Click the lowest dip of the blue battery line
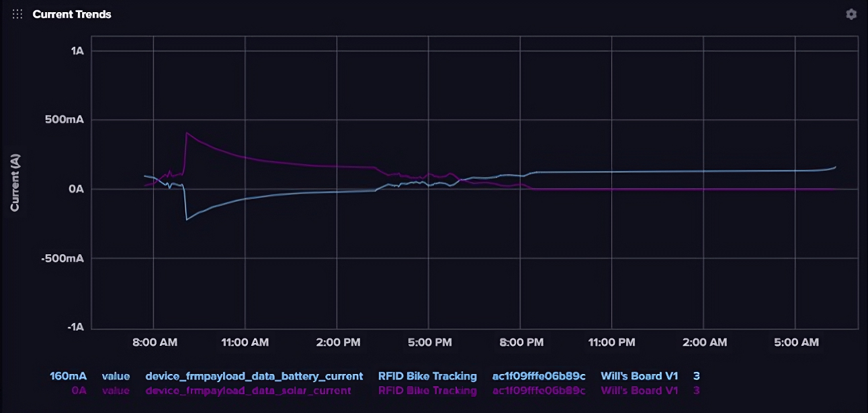This screenshot has height=413, width=868. coord(187,220)
